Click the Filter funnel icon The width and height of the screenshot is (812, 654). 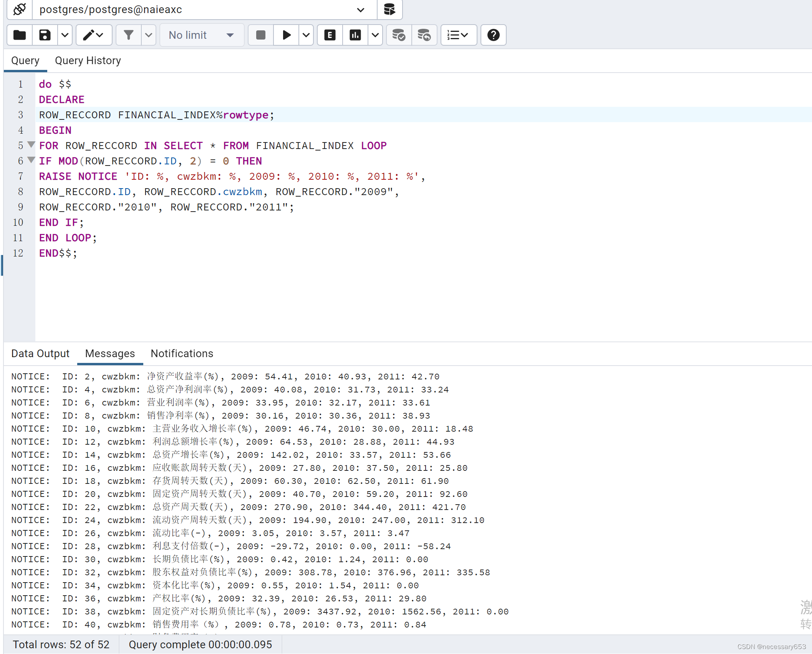pos(129,35)
